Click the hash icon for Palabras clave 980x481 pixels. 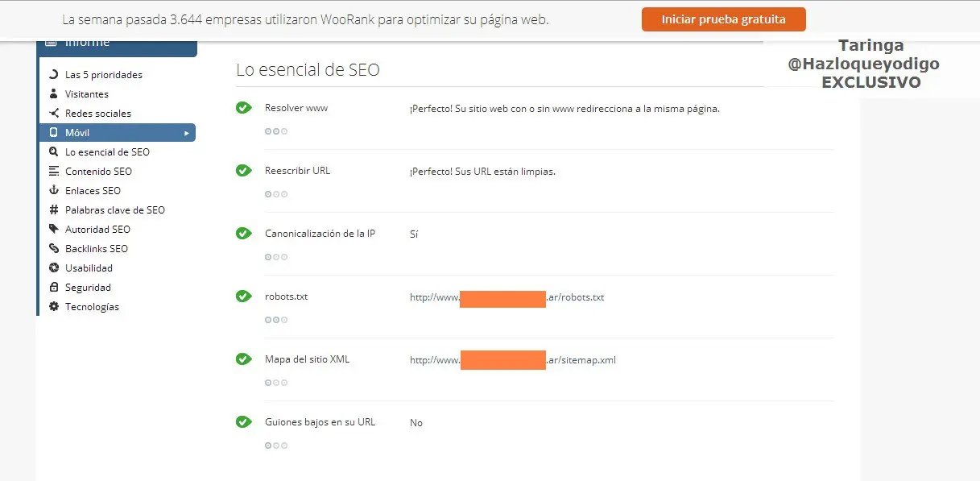(54, 210)
